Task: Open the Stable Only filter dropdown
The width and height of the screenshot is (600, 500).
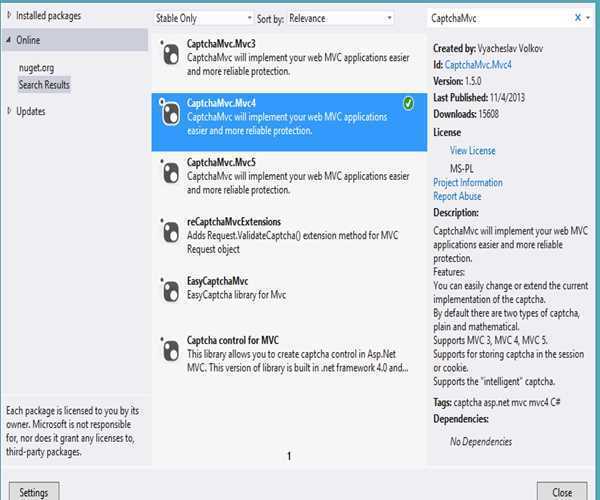Action: click(x=203, y=18)
